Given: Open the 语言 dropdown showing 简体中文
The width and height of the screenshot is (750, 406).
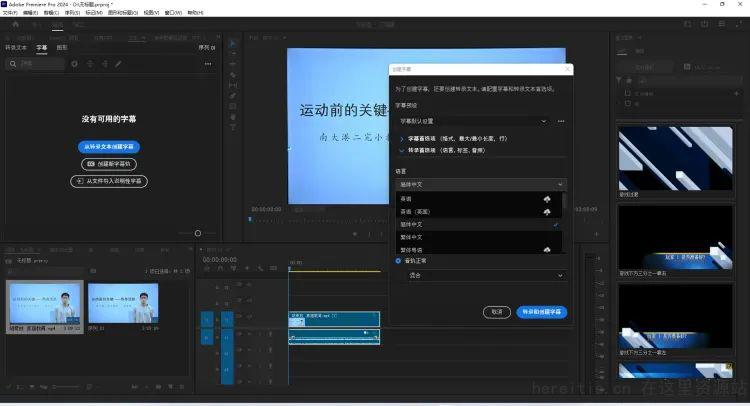Looking at the screenshot, I should [481, 185].
